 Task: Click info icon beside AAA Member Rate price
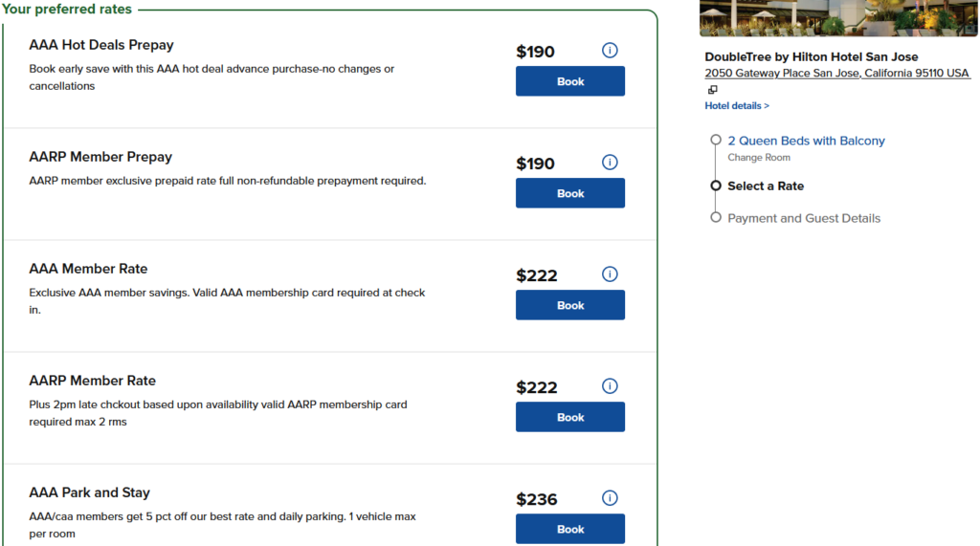[610, 274]
